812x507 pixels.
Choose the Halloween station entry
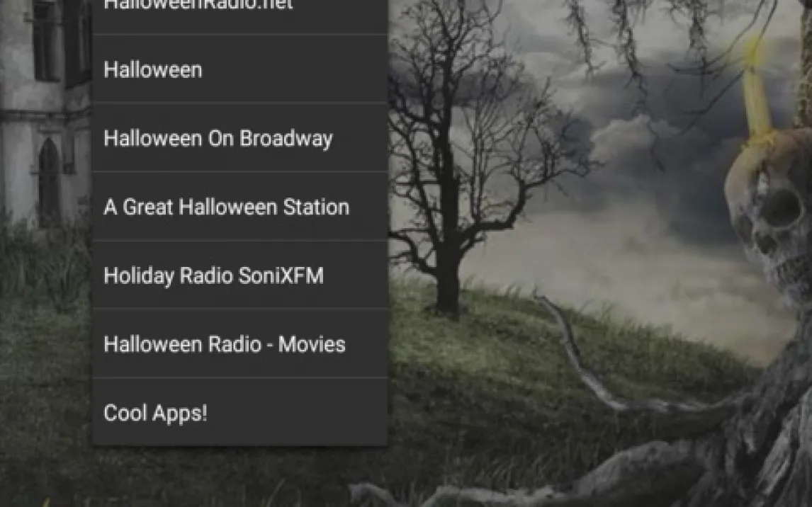(239, 69)
